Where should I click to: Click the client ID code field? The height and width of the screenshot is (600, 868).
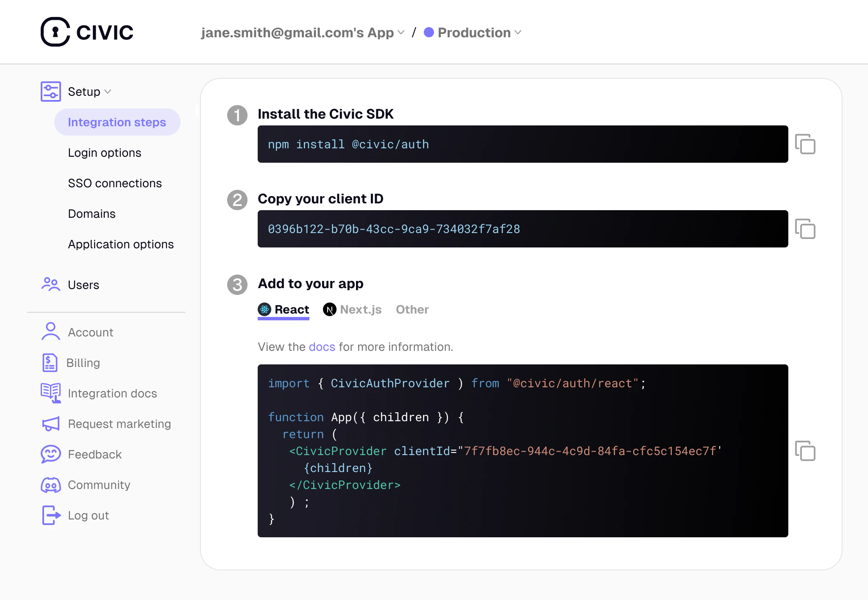[x=522, y=229]
